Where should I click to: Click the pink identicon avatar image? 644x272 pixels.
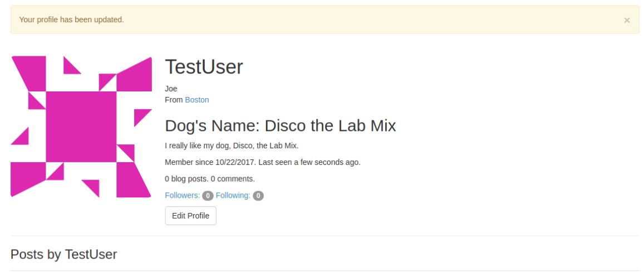point(81,127)
